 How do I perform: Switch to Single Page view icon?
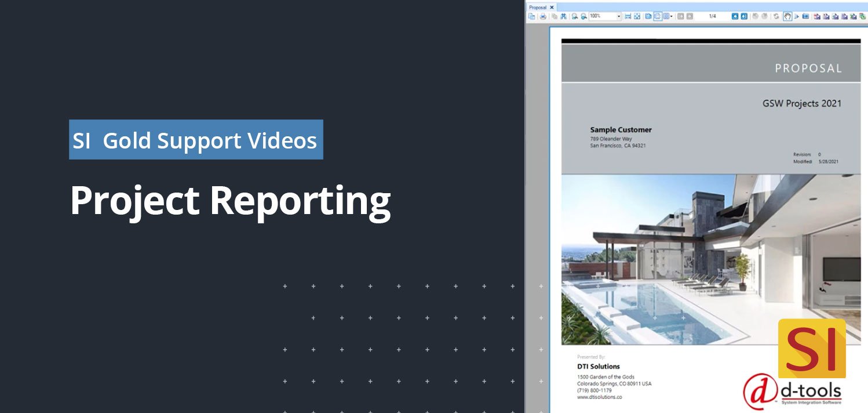pos(648,16)
